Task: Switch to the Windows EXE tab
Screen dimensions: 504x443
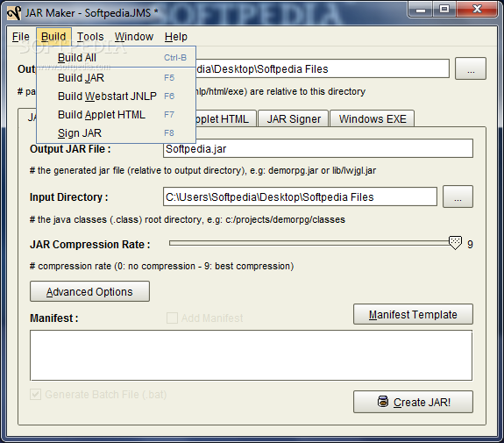Action: click(373, 118)
